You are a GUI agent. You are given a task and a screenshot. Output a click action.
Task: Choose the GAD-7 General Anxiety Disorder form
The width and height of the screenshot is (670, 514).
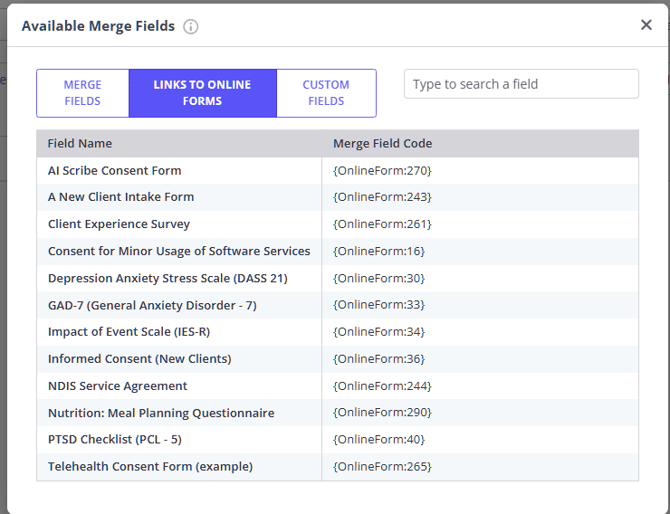coord(152,305)
